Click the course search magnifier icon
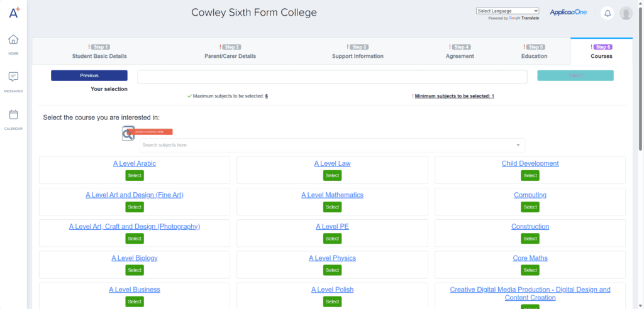Image resolution: width=644 pixels, height=309 pixels. [128, 133]
